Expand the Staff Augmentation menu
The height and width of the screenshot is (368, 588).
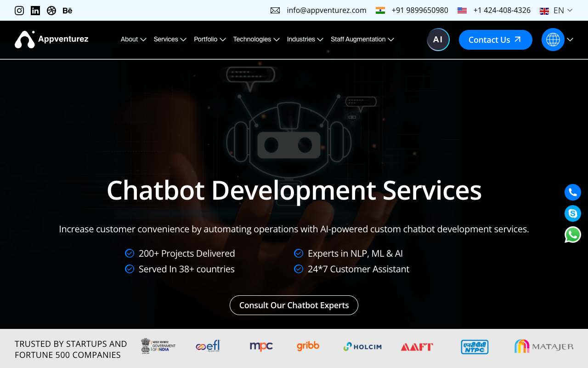(362, 39)
